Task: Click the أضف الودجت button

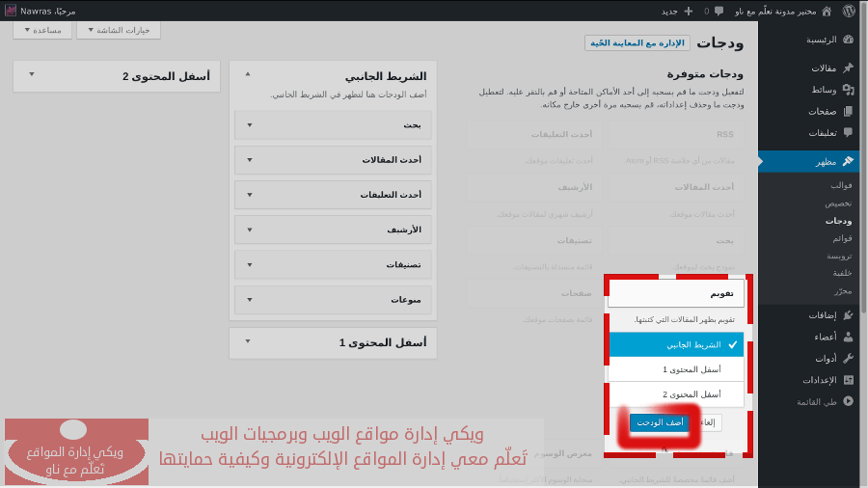Action: coord(661,422)
